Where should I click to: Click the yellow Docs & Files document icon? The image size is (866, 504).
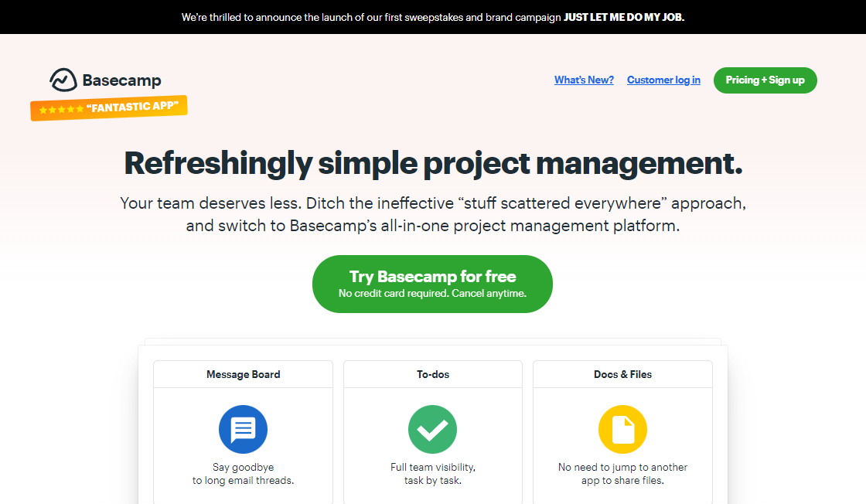(x=622, y=429)
